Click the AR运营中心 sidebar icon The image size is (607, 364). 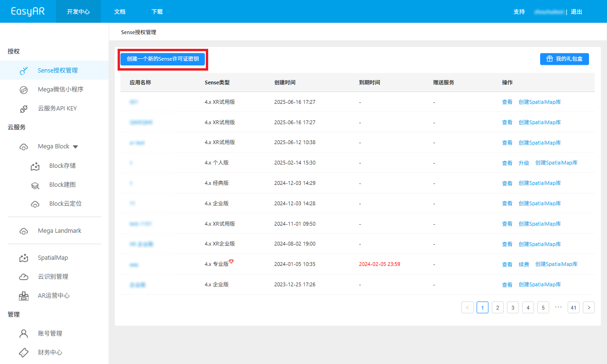(x=24, y=296)
